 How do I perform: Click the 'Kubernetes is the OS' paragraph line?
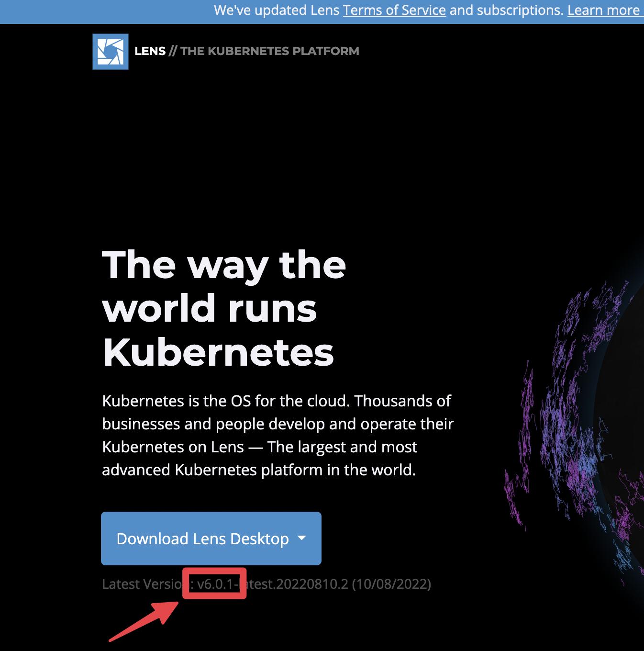[276, 401]
